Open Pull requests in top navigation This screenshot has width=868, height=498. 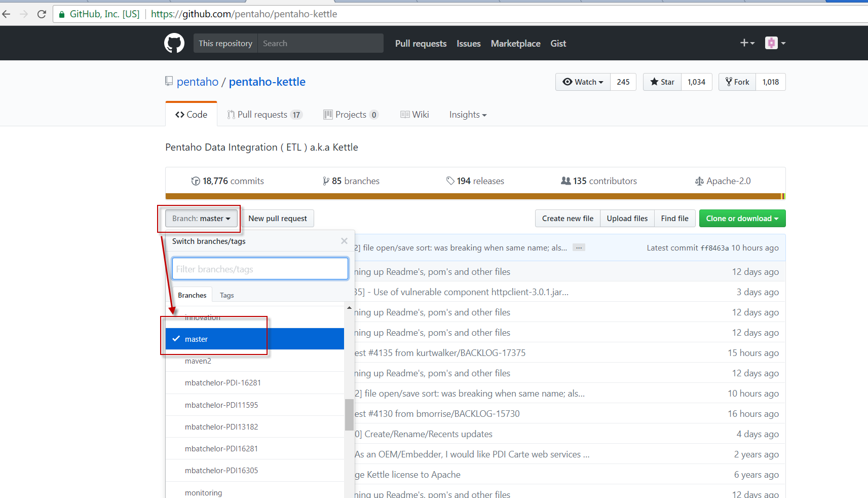coord(421,44)
